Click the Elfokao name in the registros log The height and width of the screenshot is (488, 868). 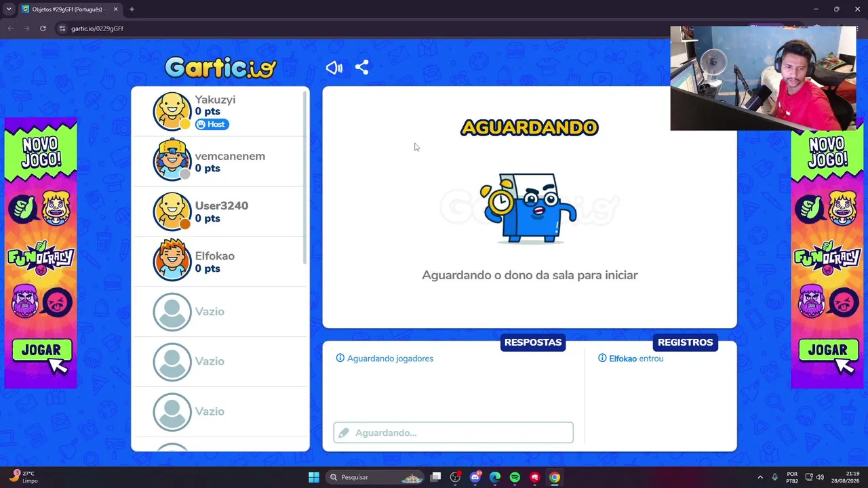click(x=623, y=359)
